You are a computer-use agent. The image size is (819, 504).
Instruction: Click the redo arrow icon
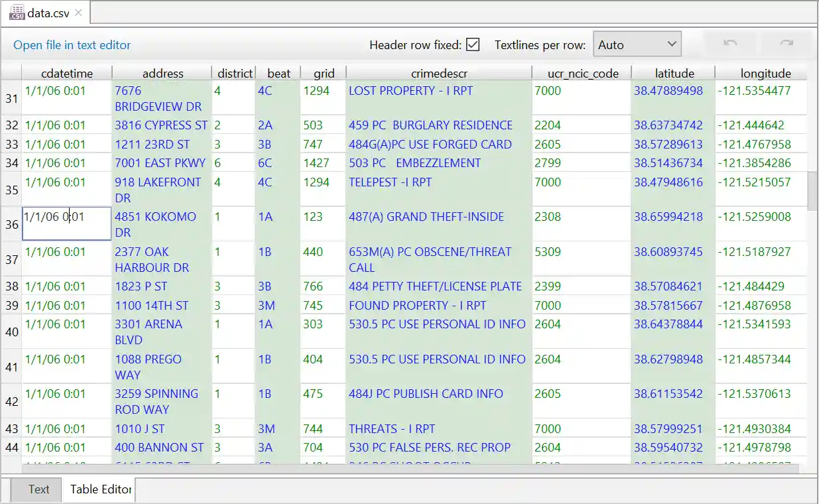click(x=787, y=42)
